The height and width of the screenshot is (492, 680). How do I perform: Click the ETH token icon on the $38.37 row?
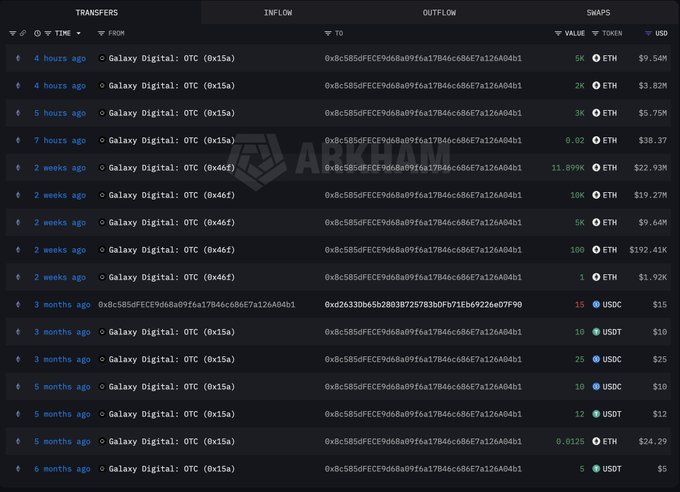[596, 140]
